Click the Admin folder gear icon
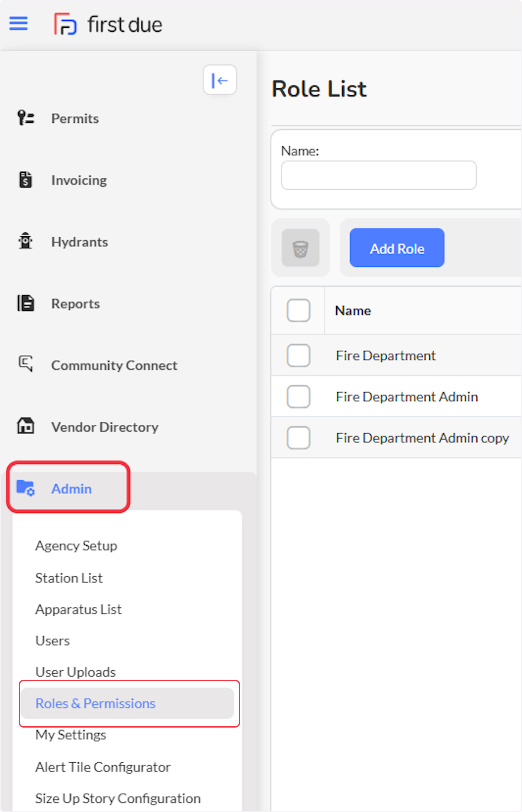The width and height of the screenshot is (522, 812). coord(26,488)
